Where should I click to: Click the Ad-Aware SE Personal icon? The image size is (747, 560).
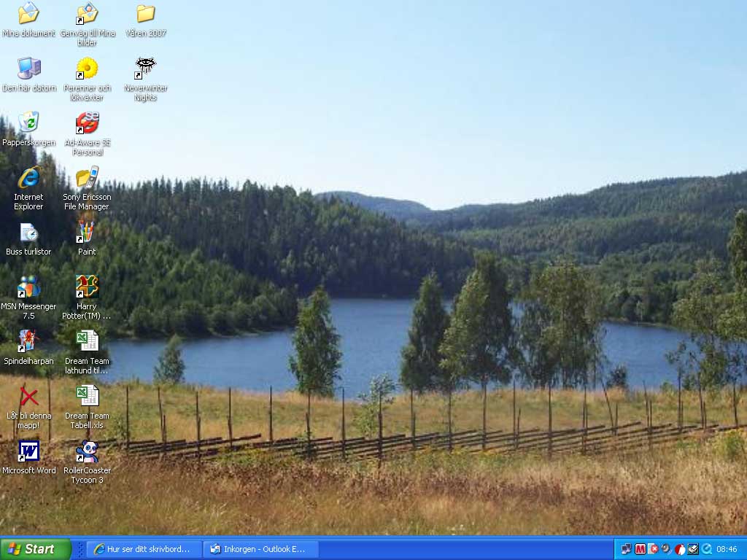[x=87, y=122]
